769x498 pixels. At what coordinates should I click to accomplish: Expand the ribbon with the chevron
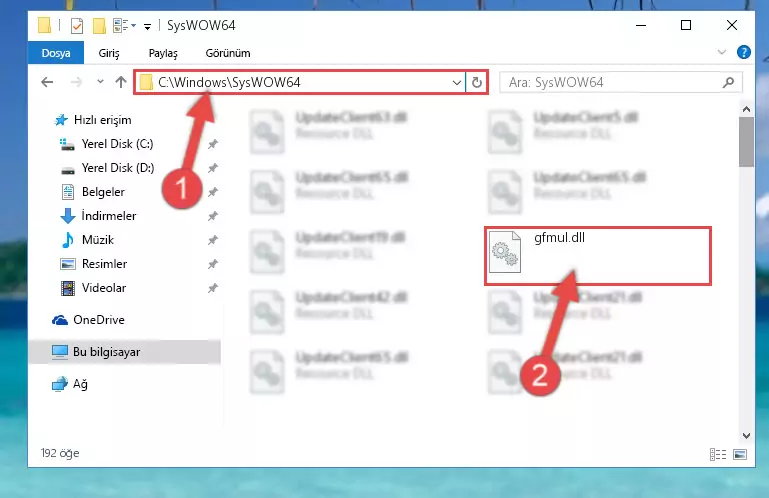721,52
